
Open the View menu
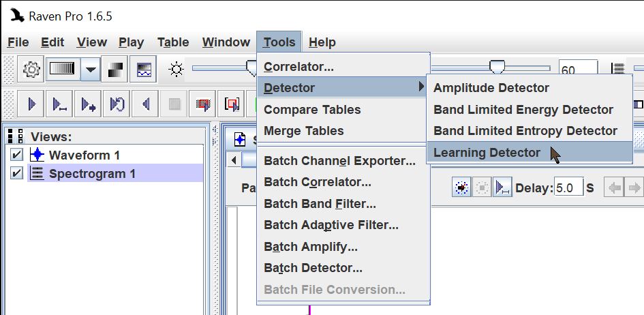coord(91,42)
